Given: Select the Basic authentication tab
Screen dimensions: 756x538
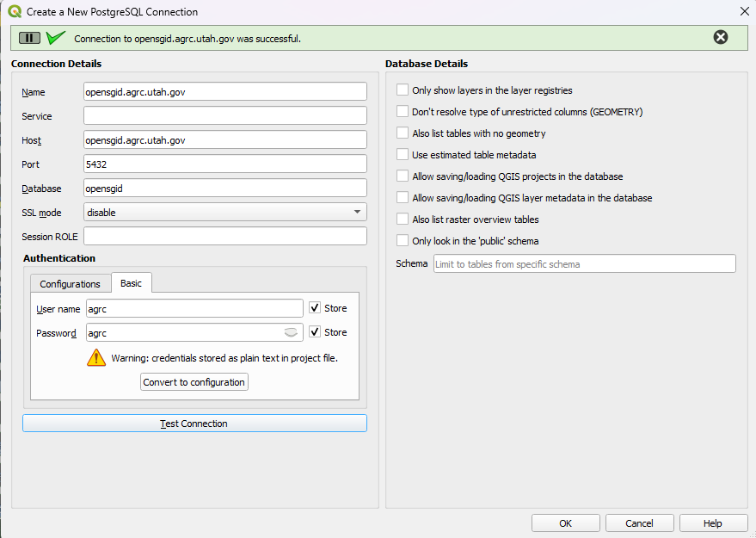Looking at the screenshot, I should [131, 282].
